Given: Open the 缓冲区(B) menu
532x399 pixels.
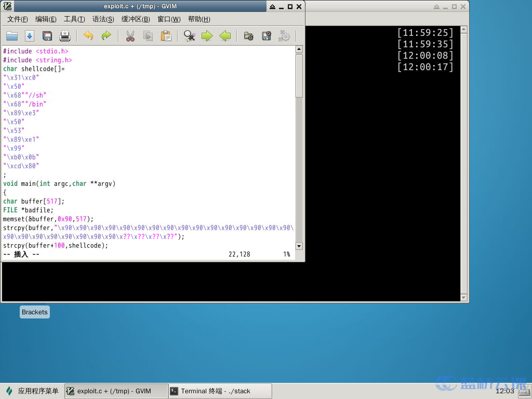Looking at the screenshot, I should 136,19.
